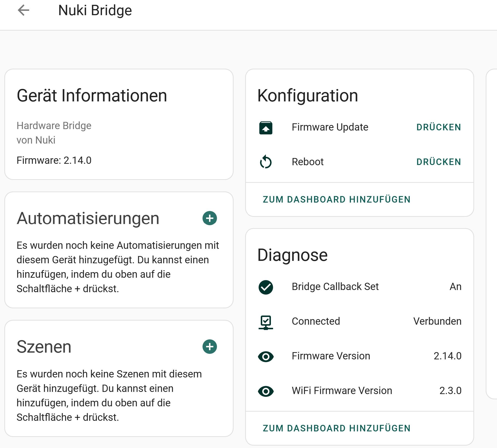The height and width of the screenshot is (448, 497).
Task: Open the Firmware Update entity row
Action: point(360,127)
